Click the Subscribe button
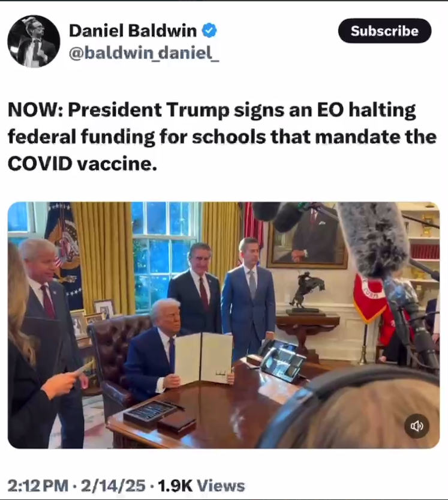 coord(384,31)
